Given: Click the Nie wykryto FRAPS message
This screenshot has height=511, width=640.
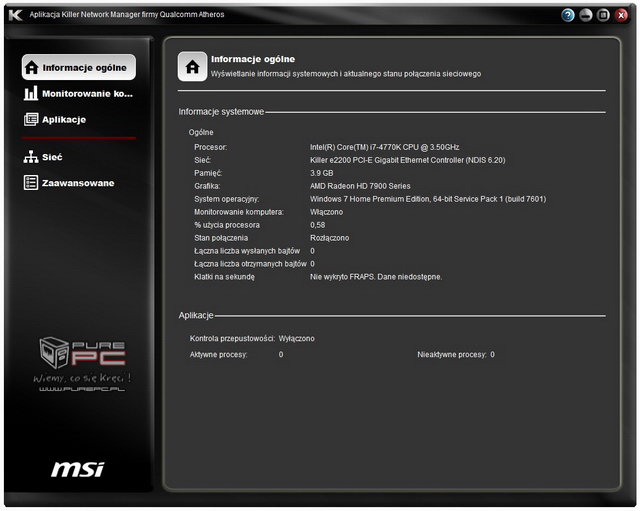Looking at the screenshot, I should pos(376,277).
